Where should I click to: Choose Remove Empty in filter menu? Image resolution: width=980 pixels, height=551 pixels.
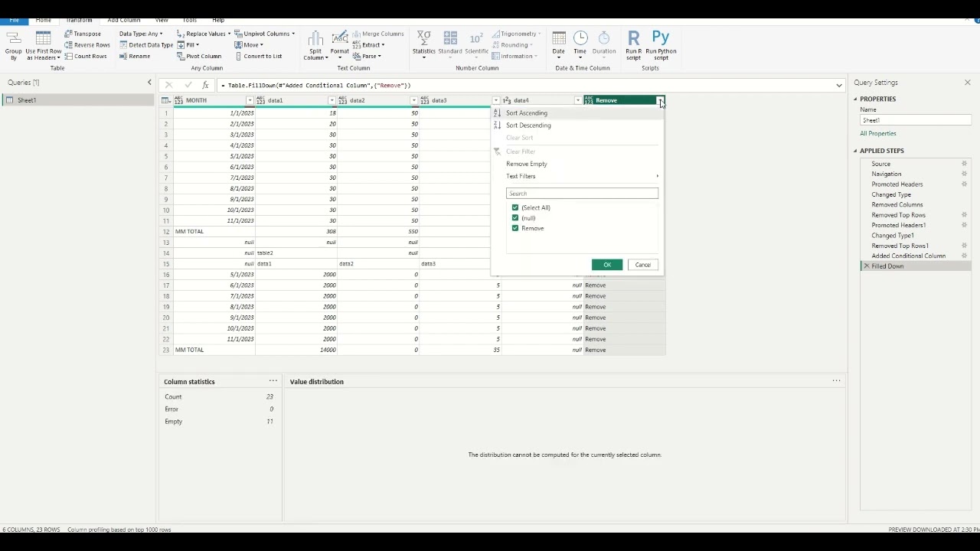click(x=527, y=164)
